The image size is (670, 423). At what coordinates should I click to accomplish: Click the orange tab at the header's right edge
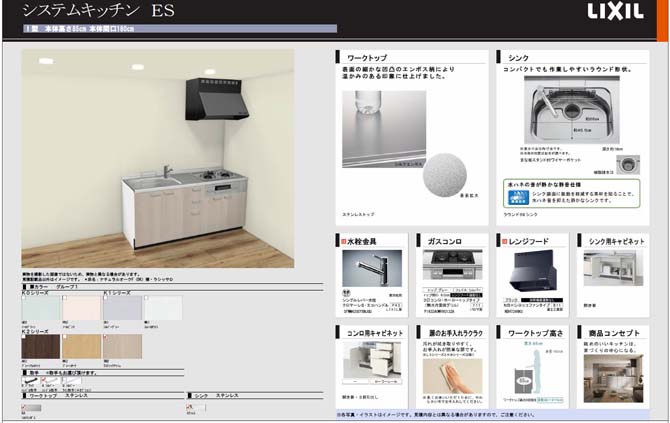pyautogui.click(x=662, y=21)
